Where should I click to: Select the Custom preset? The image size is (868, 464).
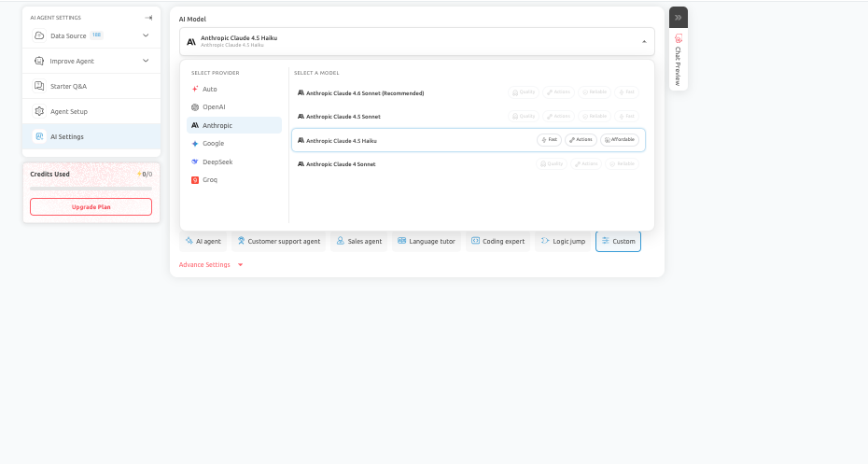click(619, 241)
